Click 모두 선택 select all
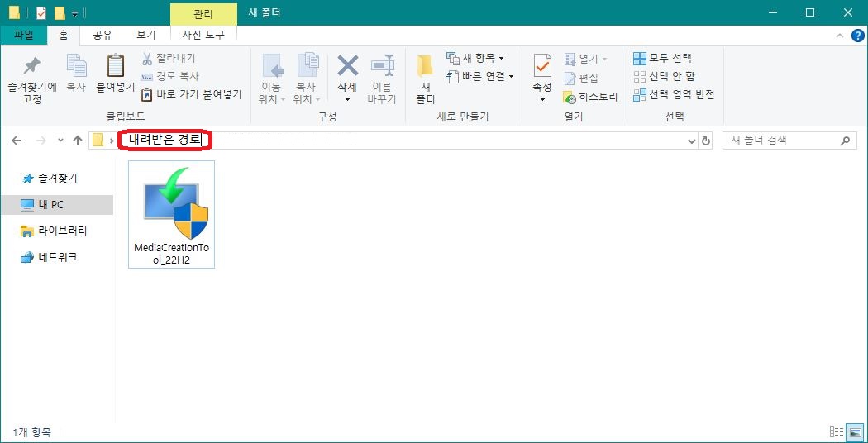The width and height of the screenshot is (868, 443). click(x=662, y=58)
